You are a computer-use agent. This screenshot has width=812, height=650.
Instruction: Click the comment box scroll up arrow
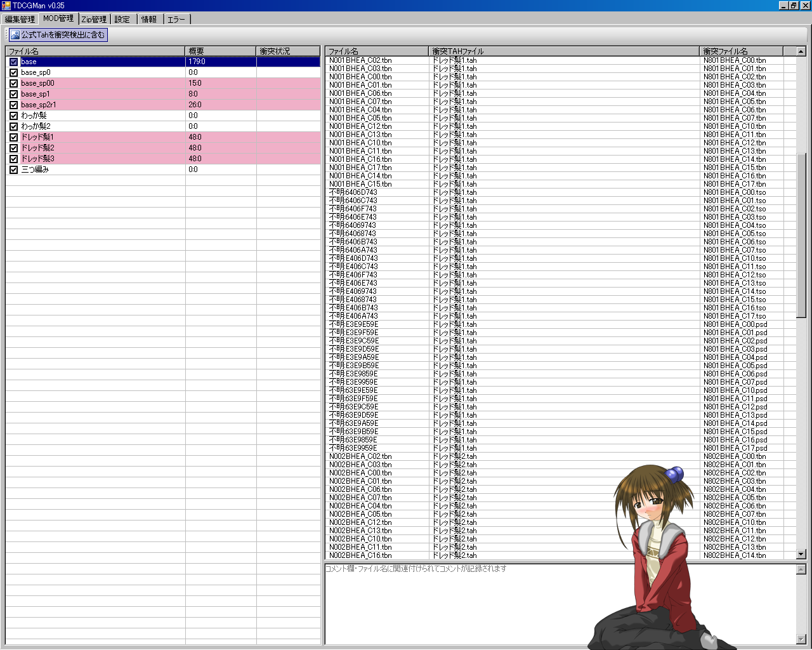point(801,569)
